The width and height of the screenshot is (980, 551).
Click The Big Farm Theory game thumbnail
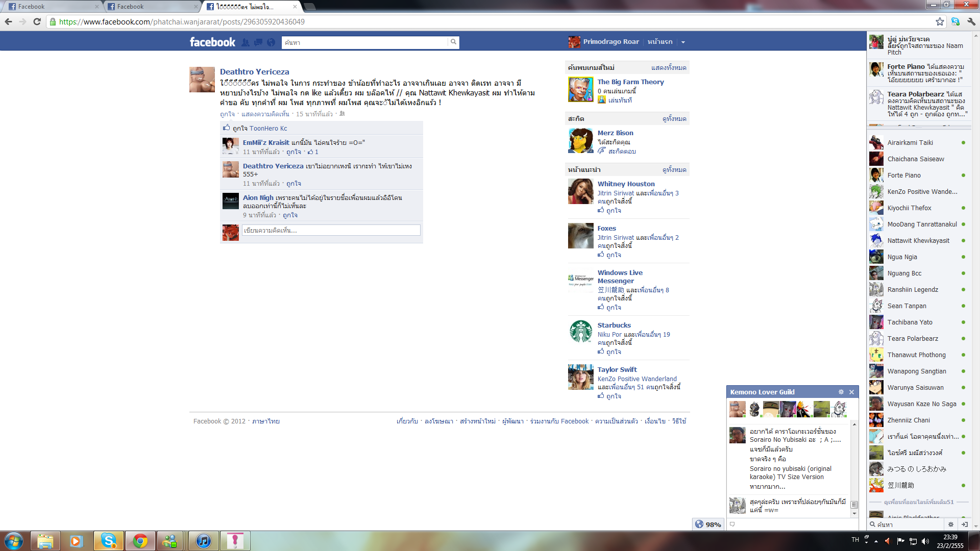tap(581, 90)
